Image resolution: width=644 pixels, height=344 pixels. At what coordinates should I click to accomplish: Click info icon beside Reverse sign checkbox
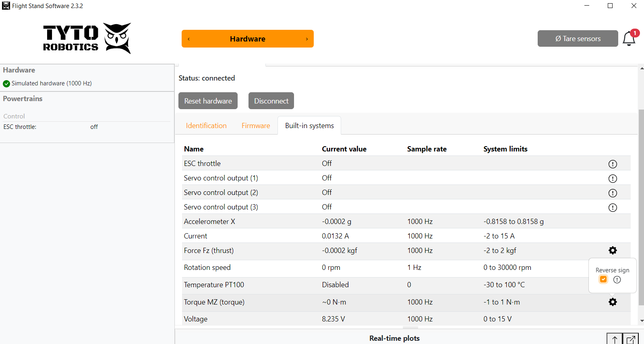617,280
